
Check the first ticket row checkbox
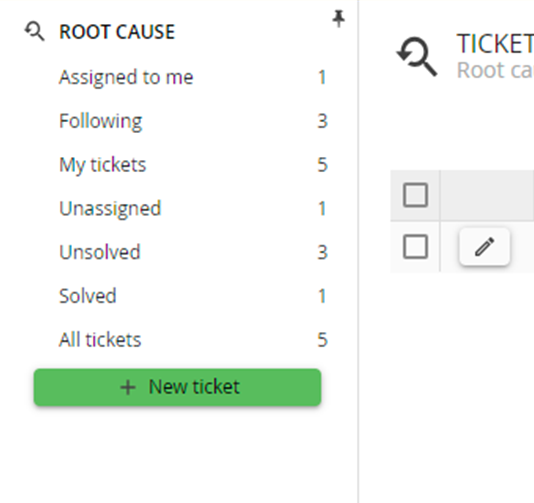pos(415,247)
